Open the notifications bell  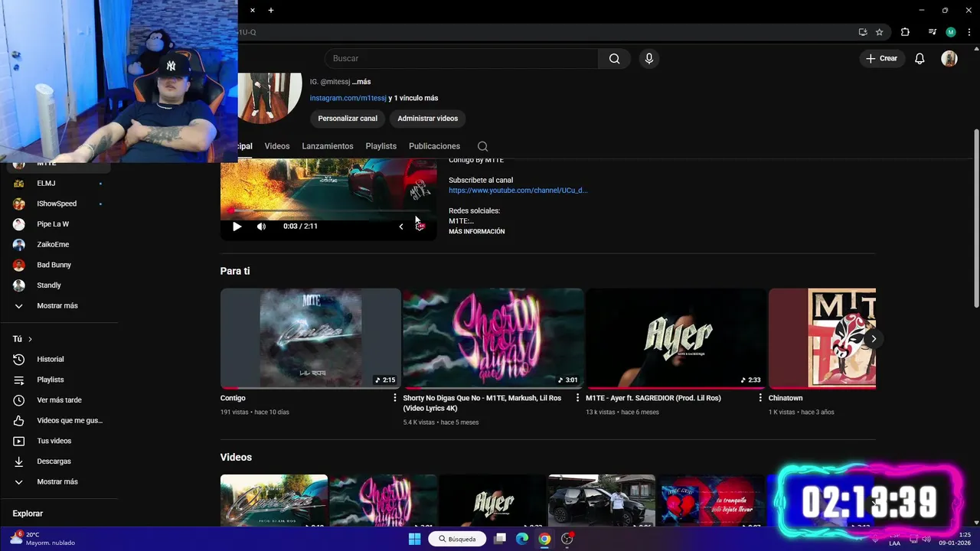920,58
